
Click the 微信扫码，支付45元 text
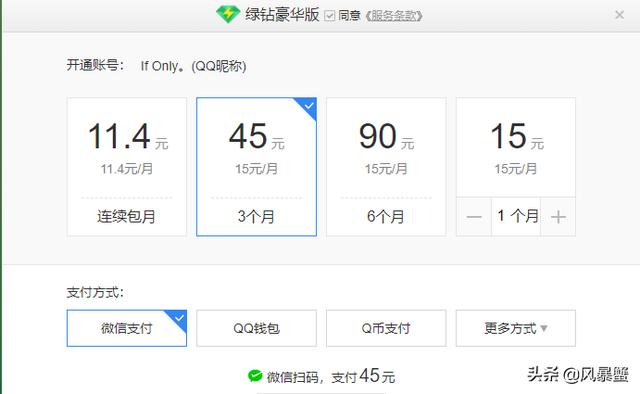click(331, 376)
